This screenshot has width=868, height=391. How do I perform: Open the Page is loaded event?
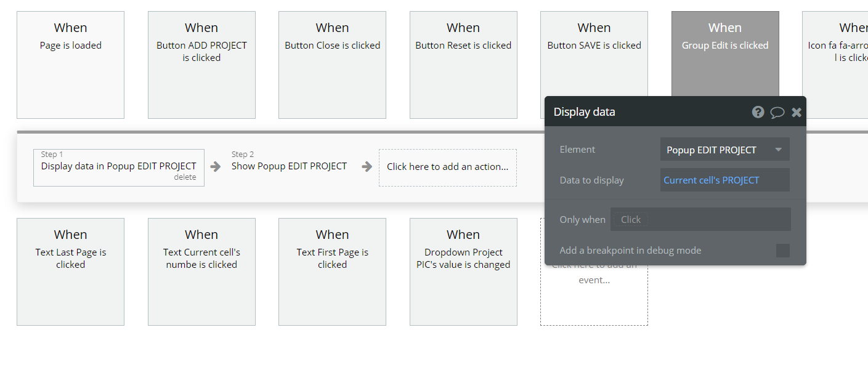pos(70,65)
